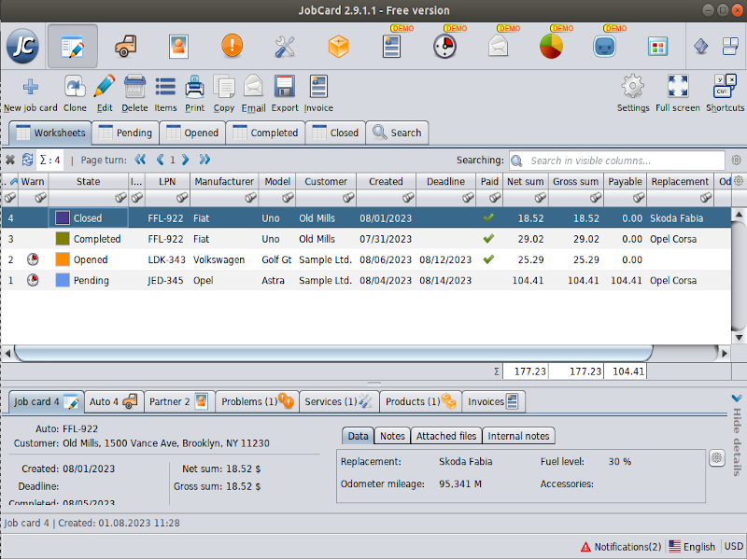The height and width of the screenshot is (560, 747).
Task: Delete the selected job card
Action: coord(134,94)
